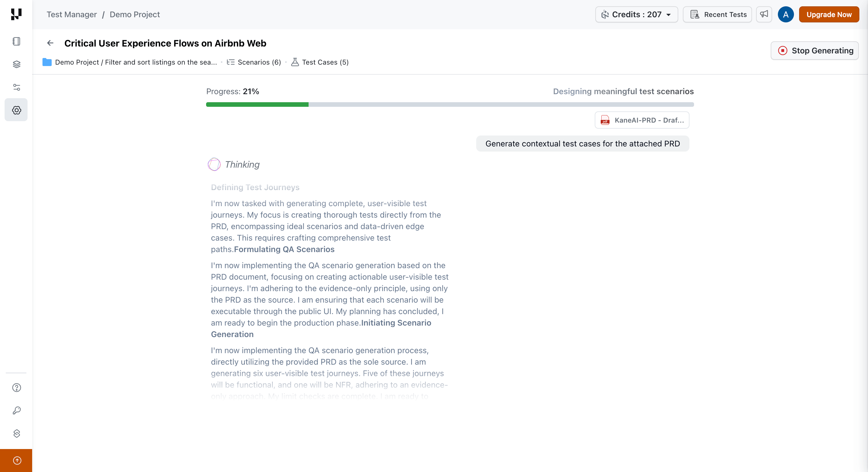Viewport: 868px width, 472px height.
Task: Open the sliders configuration sidebar icon
Action: coord(16,87)
